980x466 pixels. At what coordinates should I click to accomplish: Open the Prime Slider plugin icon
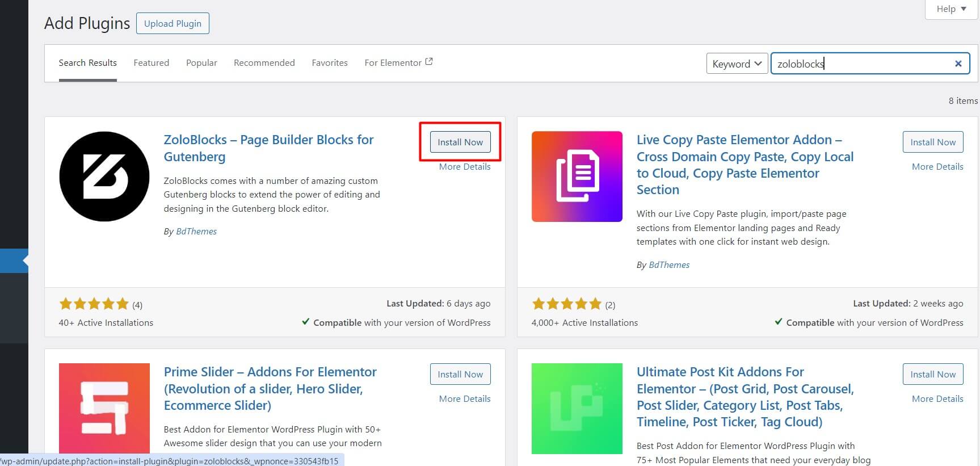[104, 409]
